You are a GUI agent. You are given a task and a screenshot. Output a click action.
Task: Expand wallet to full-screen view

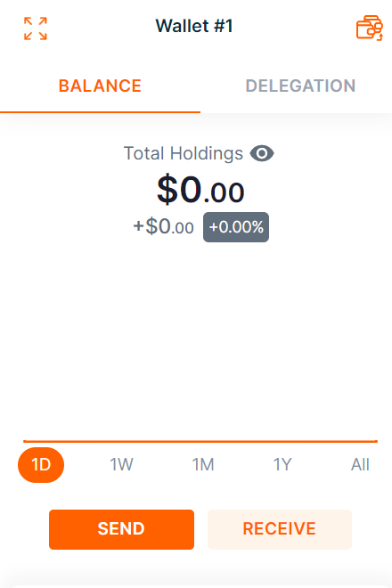click(x=36, y=29)
